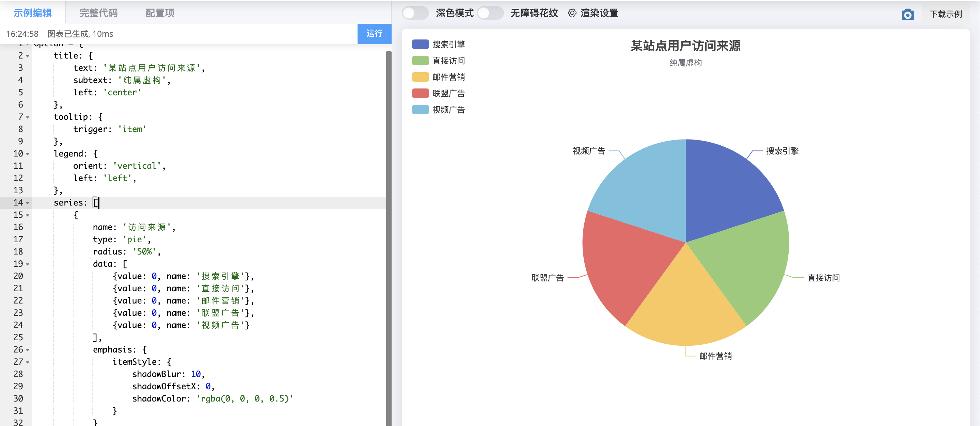
Task: Enable the 无障碍花纹 pattern switch
Action: (x=490, y=13)
